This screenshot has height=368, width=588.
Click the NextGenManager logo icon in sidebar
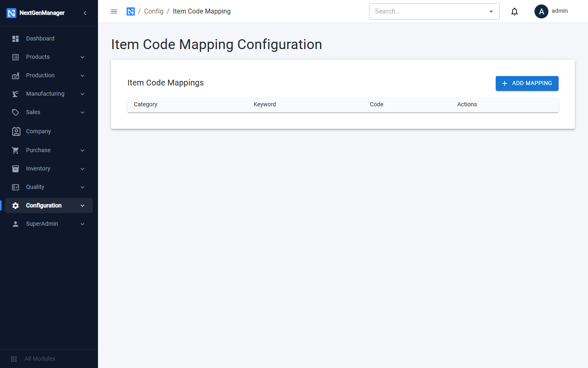(11, 13)
